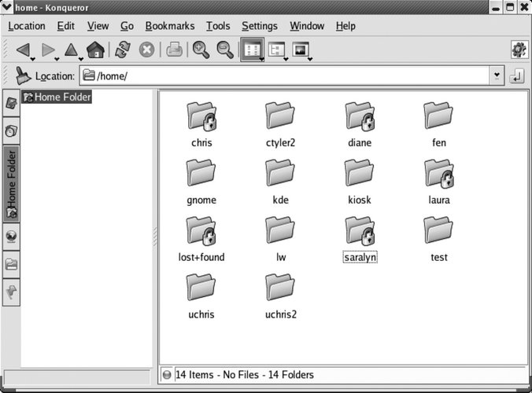The image size is (532, 393).
Task: Reload the current folder view
Action: [122, 50]
